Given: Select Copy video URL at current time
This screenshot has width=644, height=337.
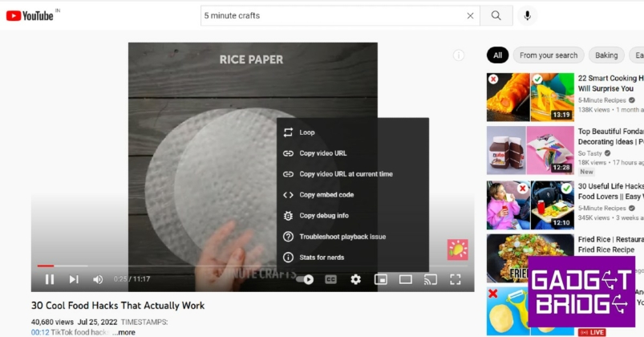Looking at the screenshot, I should [x=353, y=174].
